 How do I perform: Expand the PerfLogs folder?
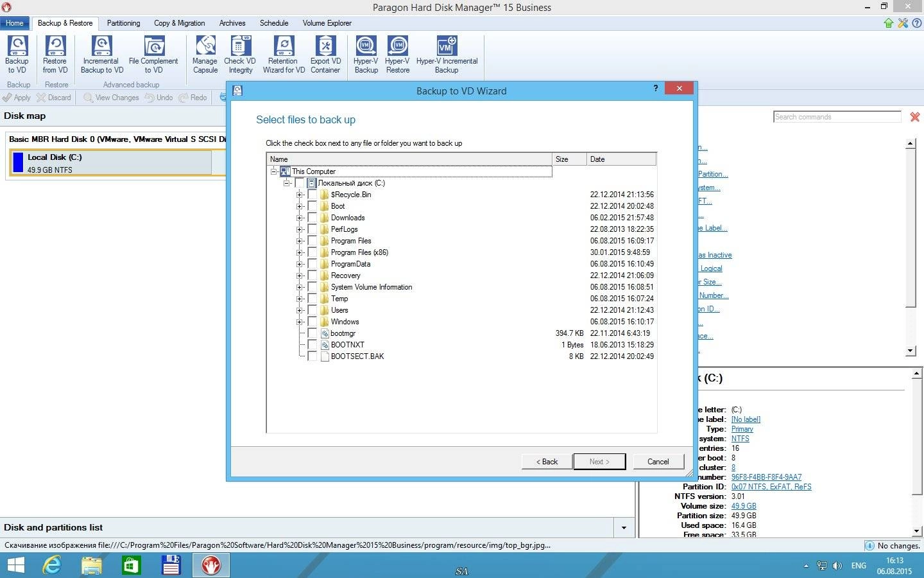(300, 229)
